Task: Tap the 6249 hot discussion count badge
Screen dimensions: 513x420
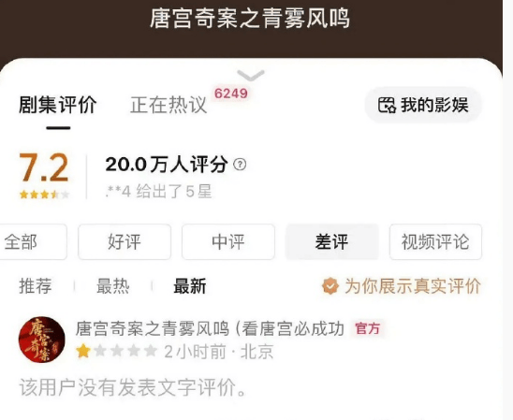Action: coord(231,94)
